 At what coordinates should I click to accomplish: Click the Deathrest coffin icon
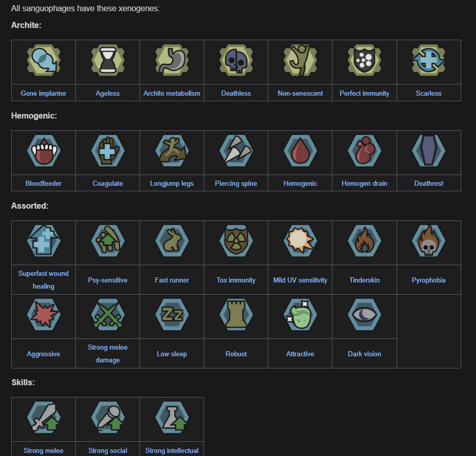pyautogui.click(x=428, y=151)
